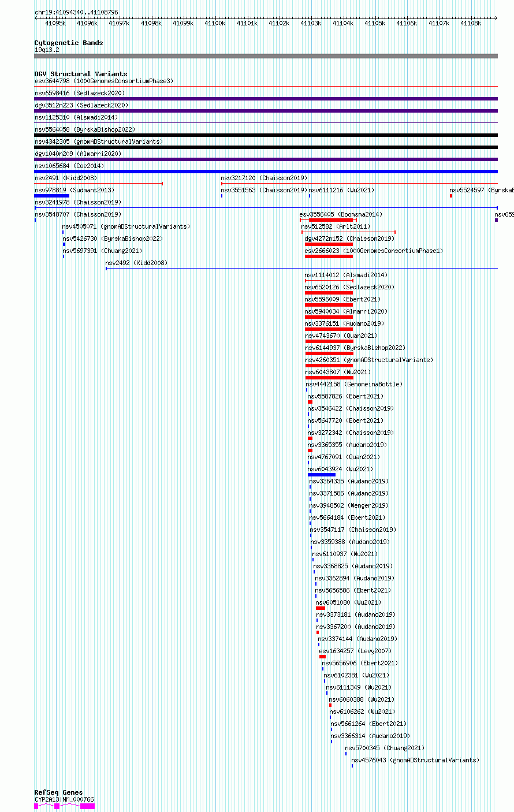Screen dimensions: 514x812
Task: Open variant nsv3548707 (Chaisson2019)
Action: tap(78, 214)
